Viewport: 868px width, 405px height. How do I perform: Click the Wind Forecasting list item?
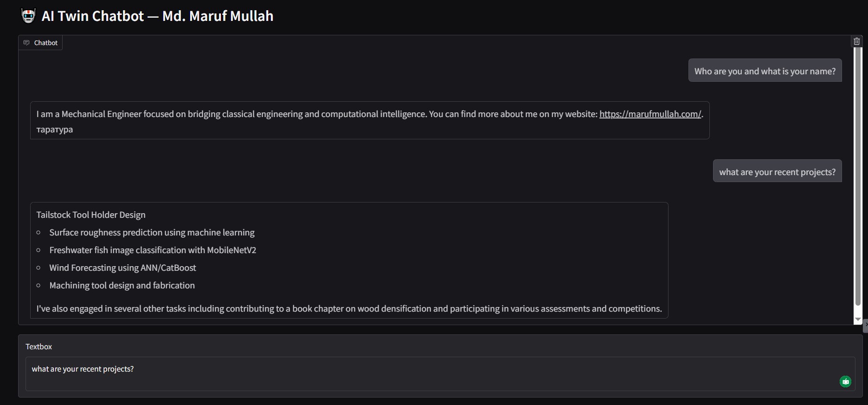122,268
